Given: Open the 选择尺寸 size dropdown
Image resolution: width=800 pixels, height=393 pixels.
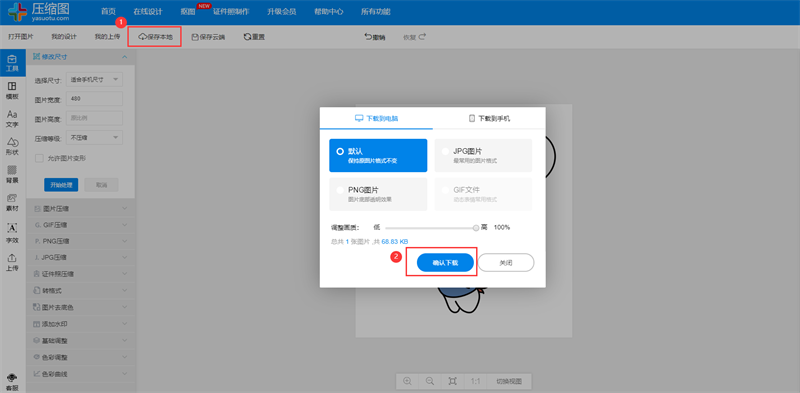Looking at the screenshot, I should click(94, 80).
